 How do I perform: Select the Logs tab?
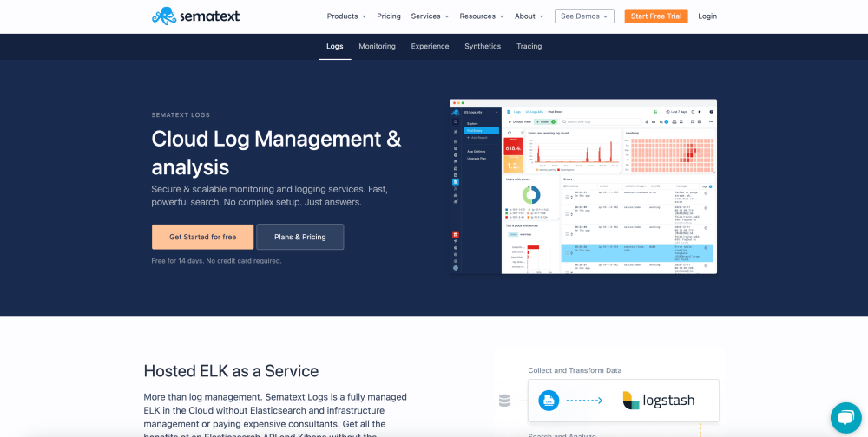335,46
